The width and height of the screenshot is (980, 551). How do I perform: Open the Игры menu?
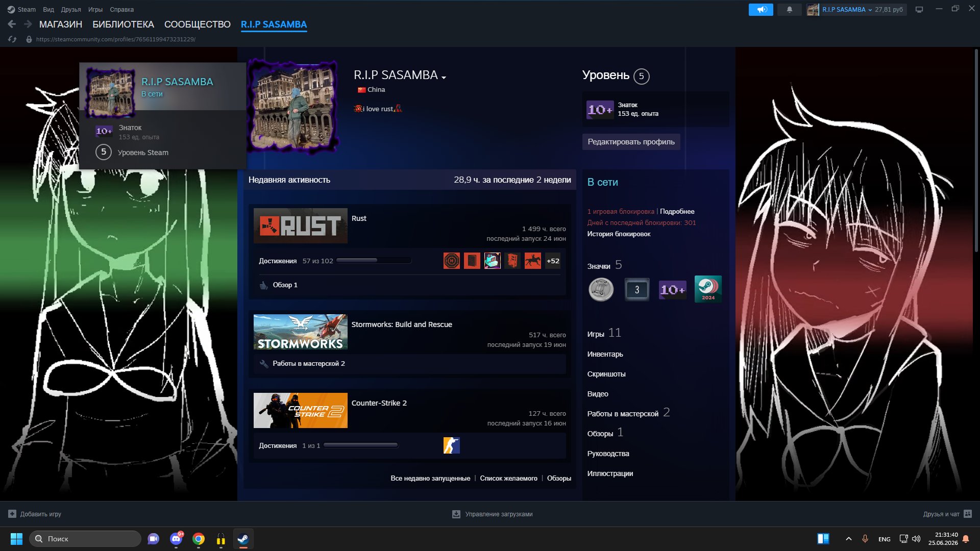(95, 9)
